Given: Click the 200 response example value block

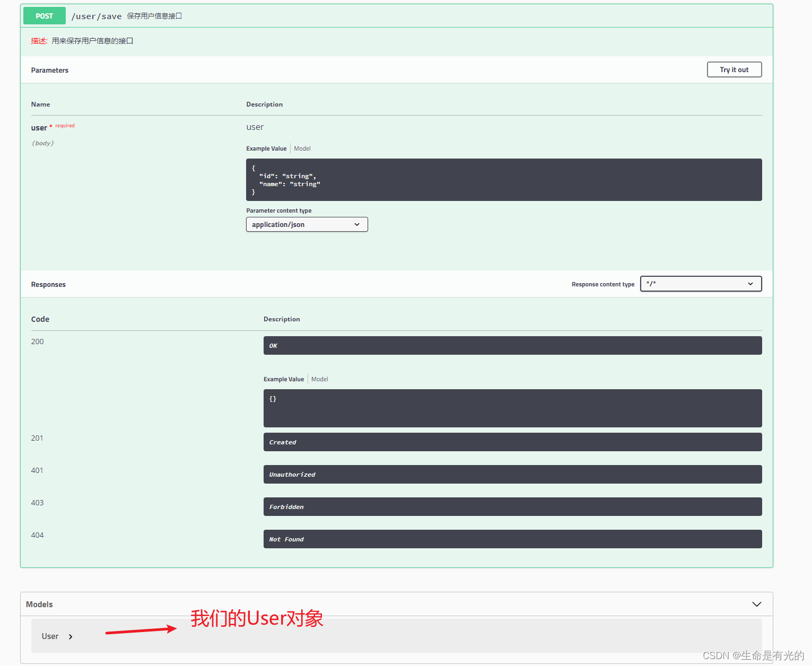Looking at the screenshot, I should click(512, 408).
